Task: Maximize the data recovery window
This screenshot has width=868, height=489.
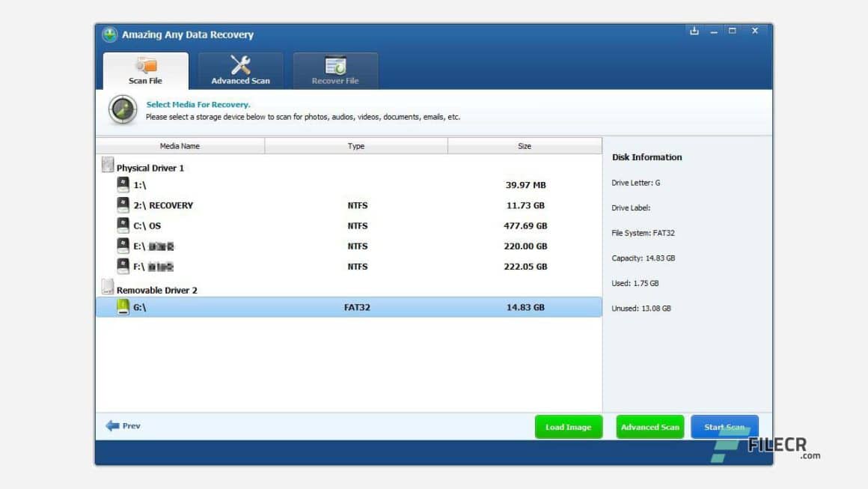Action: [733, 31]
